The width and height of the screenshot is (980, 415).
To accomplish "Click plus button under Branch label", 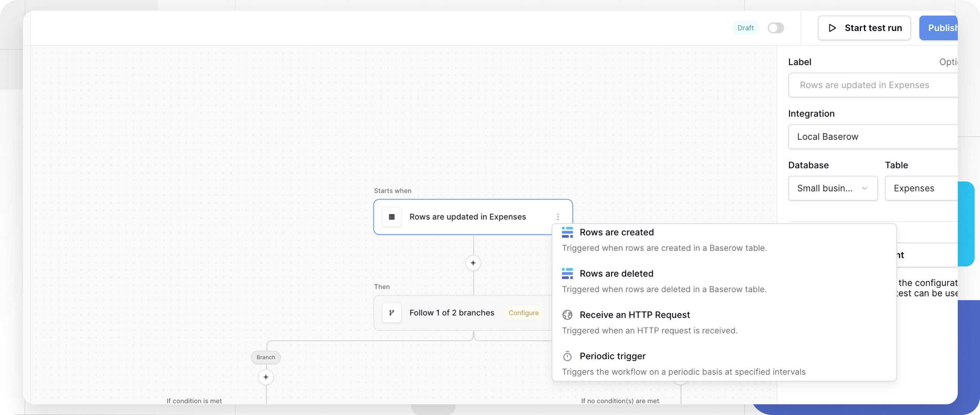I will pos(266,377).
